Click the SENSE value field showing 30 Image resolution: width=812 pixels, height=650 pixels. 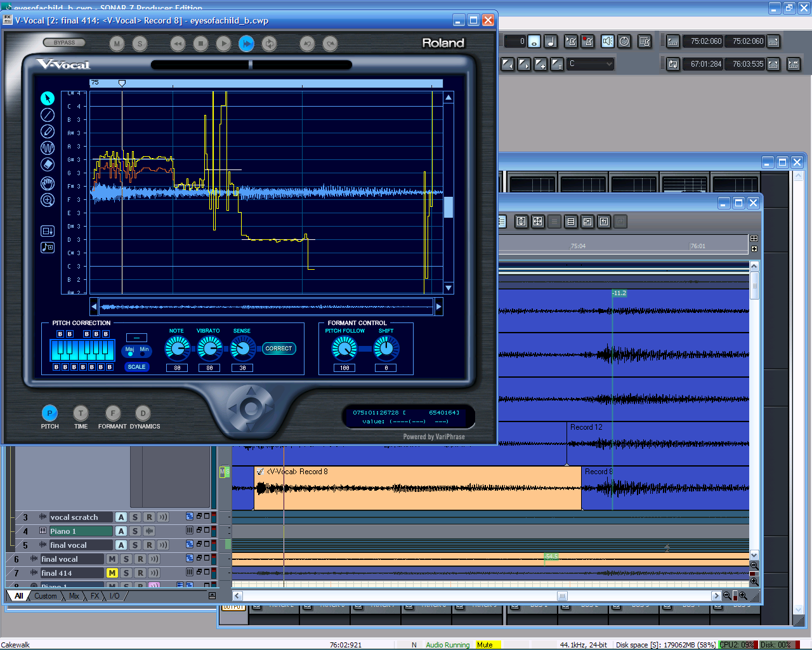pyautogui.click(x=242, y=368)
